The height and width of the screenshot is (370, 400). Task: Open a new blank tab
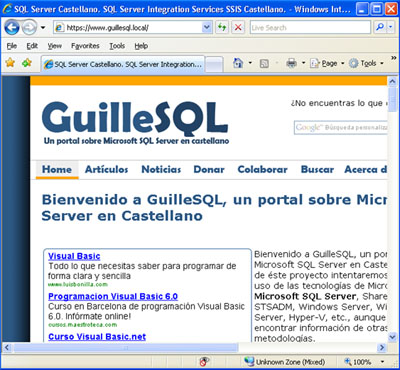tap(214, 64)
